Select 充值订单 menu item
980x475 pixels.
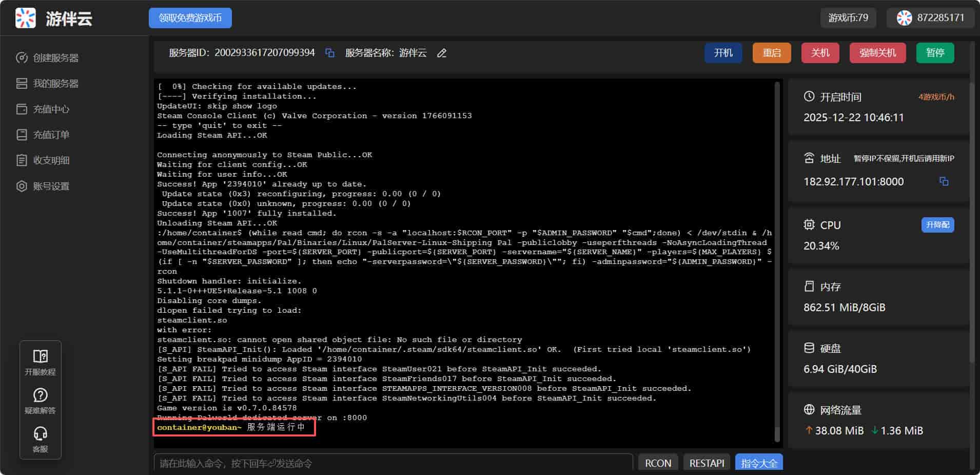51,135
